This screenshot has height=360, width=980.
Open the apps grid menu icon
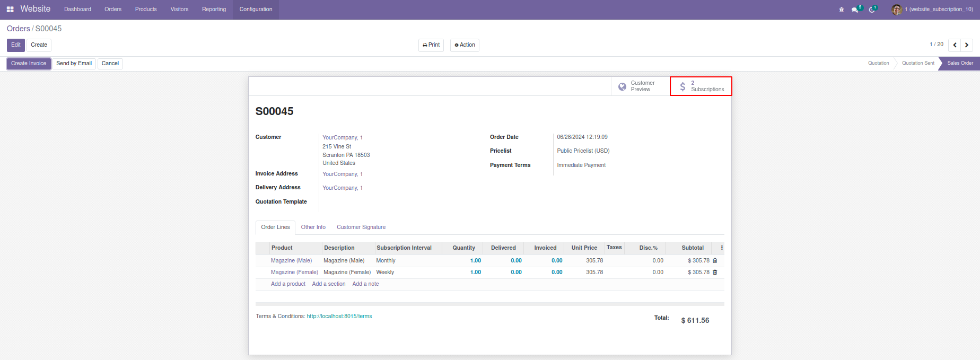coord(10,9)
